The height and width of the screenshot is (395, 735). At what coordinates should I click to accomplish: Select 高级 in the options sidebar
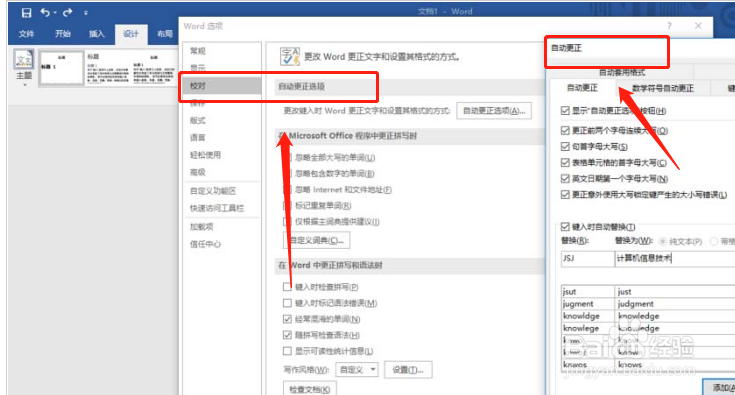[x=198, y=172]
